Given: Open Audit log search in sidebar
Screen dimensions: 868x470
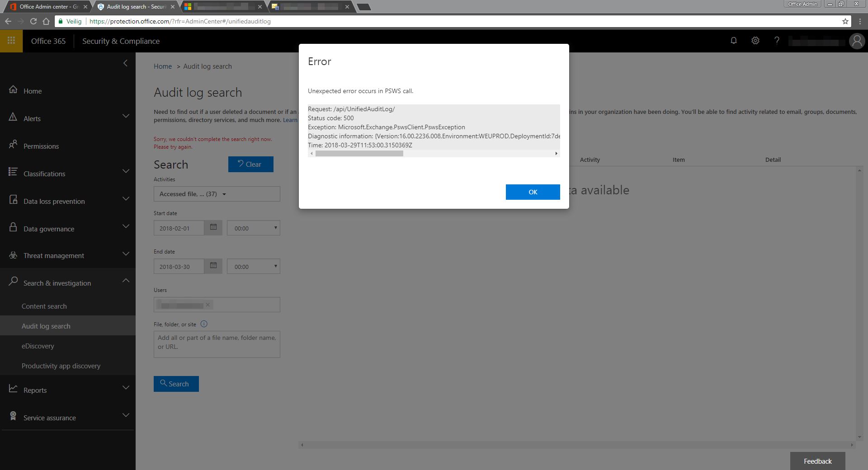Looking at the screenshot, I should coord(68,326).
